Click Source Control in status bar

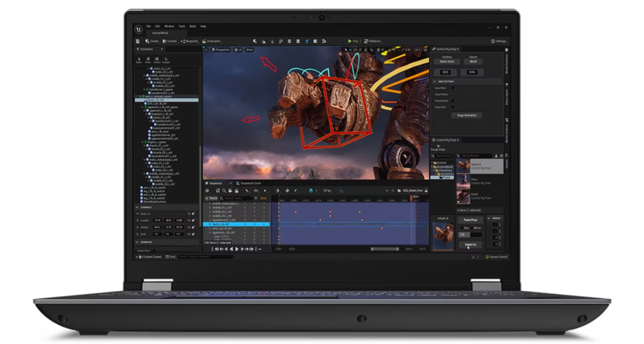click(497, 256)
